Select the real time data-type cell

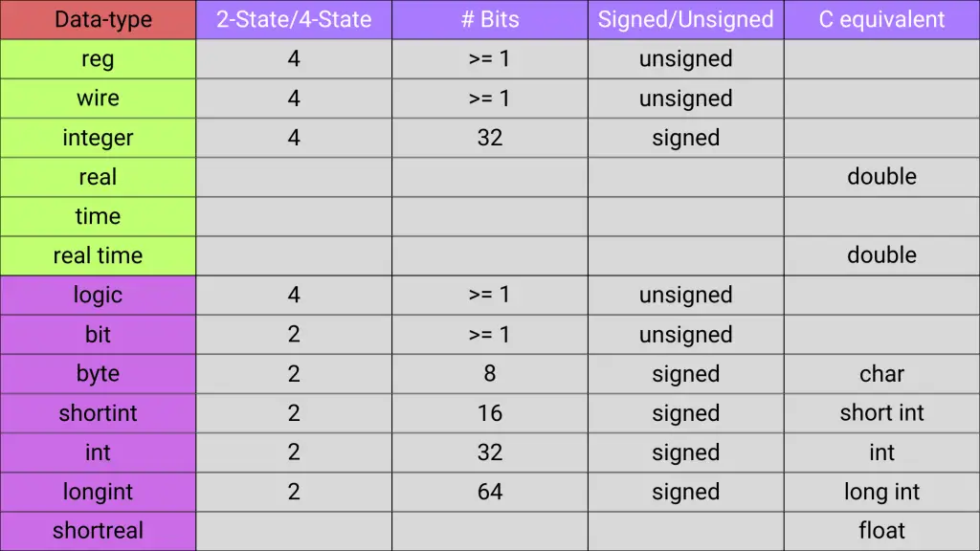pyautogui.click(x=98, y=255)
